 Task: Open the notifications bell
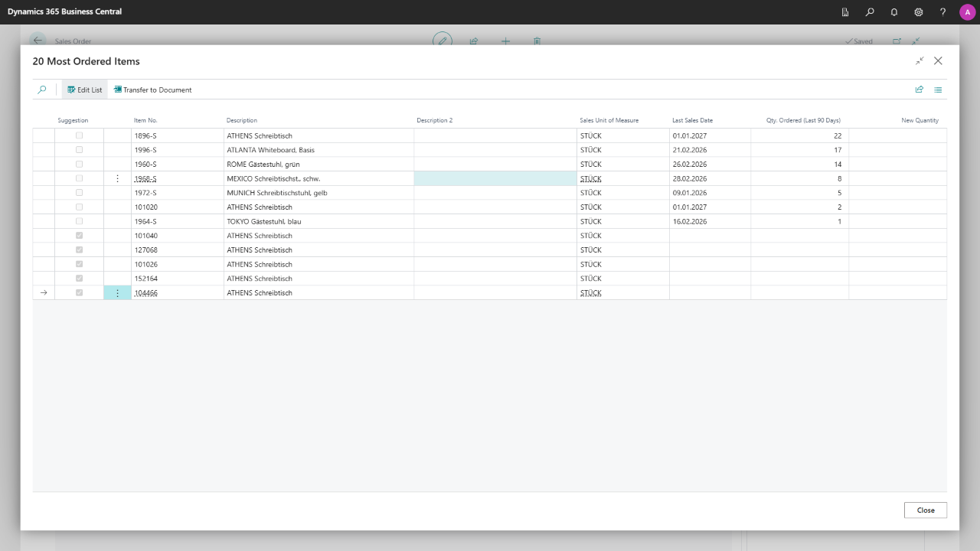(894, 12)
